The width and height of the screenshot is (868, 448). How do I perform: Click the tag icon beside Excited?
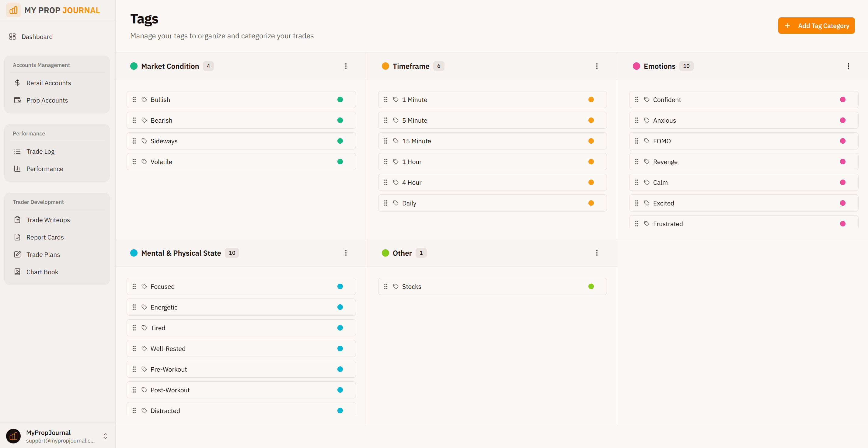pyautogui.click(x=647, y=203)
